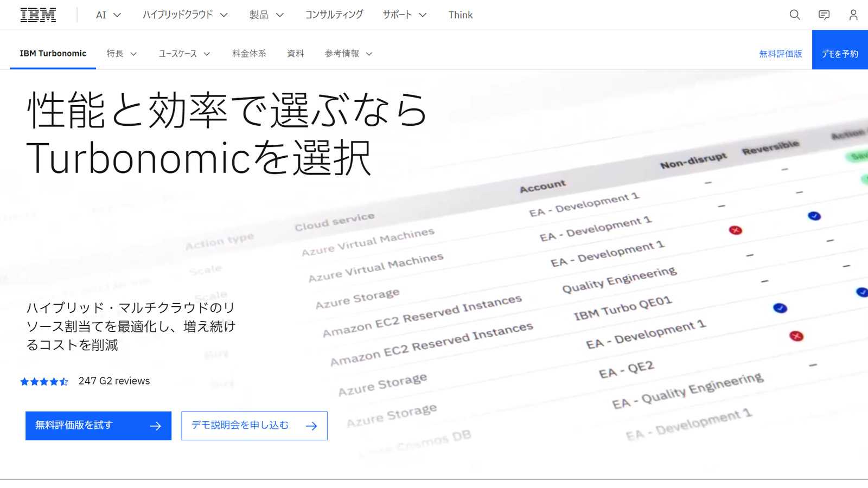The image size is (868, 488).
Task: Click the IBM logo
Action: click(x=38, y=15)
